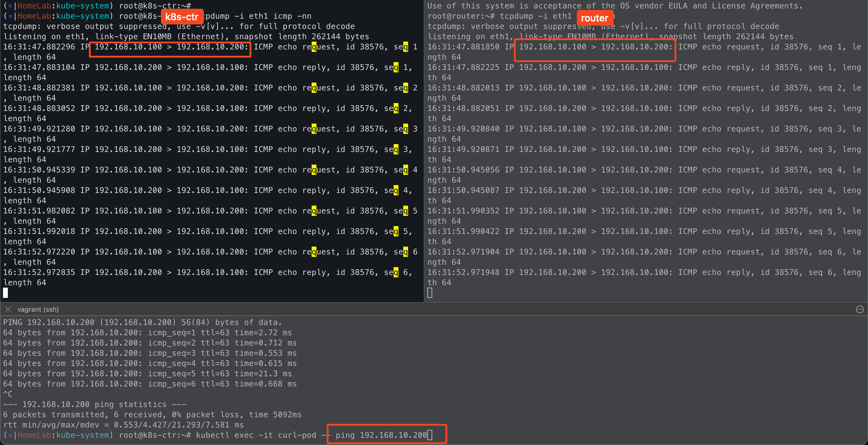This screenshot has width=868, height=445.
Task: Close the vagrant (ssh) pane
Action: [8, 309]
